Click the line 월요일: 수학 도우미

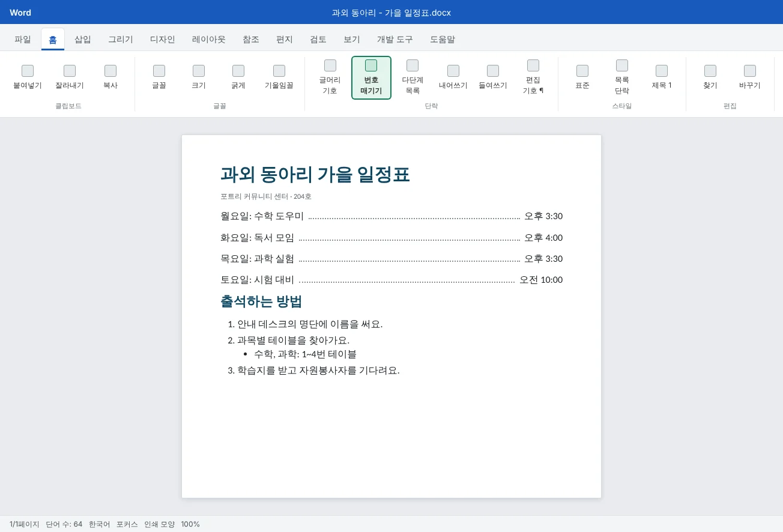(x=262, y=216)
